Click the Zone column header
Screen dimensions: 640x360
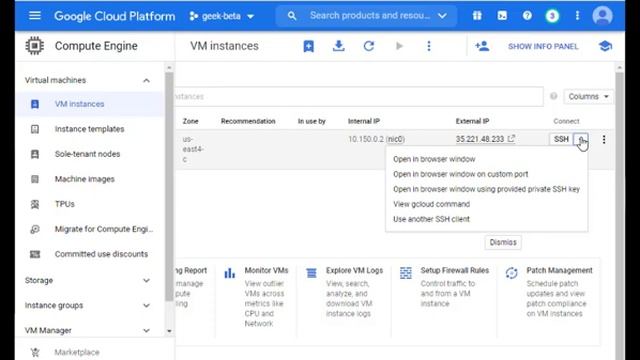(190, 121)
